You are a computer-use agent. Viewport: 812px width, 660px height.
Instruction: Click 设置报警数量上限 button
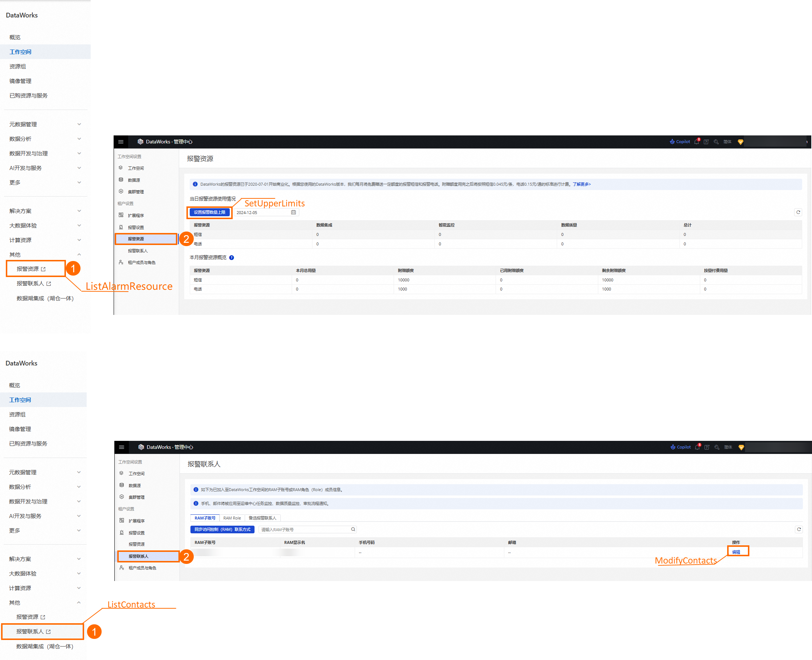210,213
